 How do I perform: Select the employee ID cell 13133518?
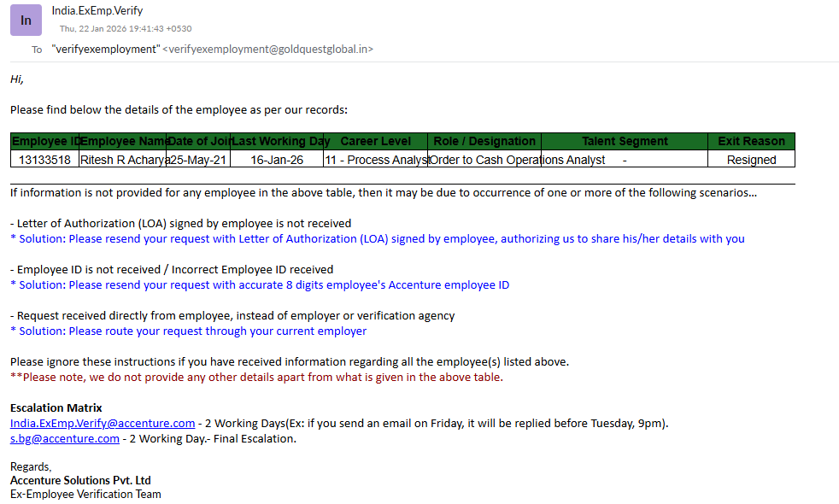pyautogui.click(x=44, y=160)
